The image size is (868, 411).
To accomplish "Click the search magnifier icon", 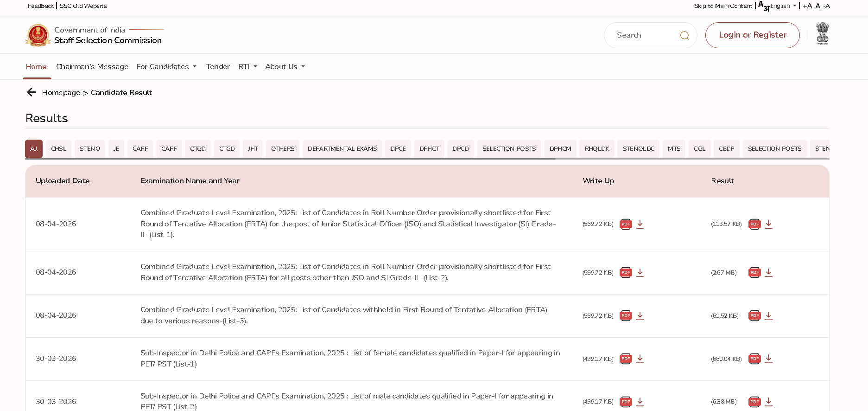I will point(684,35).
